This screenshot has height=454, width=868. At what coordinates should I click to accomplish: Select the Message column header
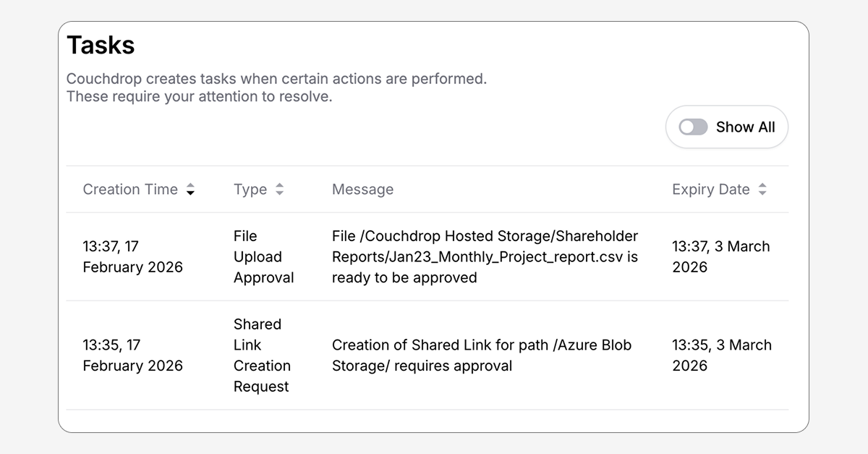[x=362, y=189]
